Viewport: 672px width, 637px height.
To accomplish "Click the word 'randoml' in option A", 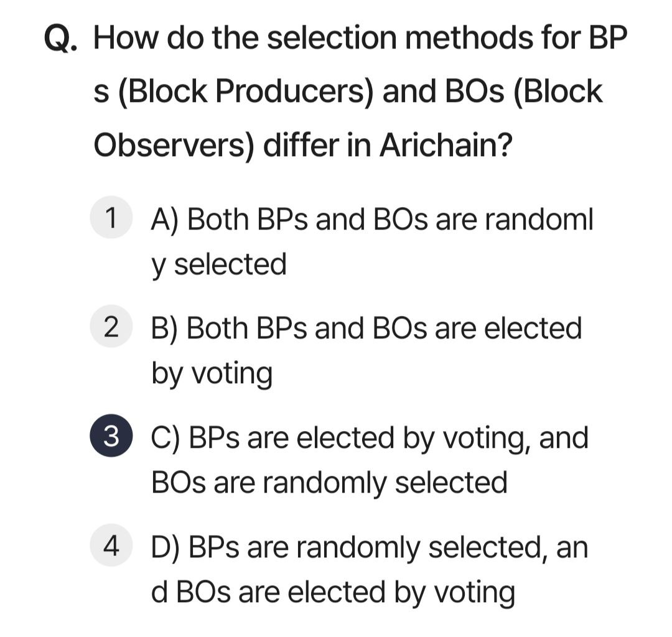I will pyautogui.click(x=539, y=219).
